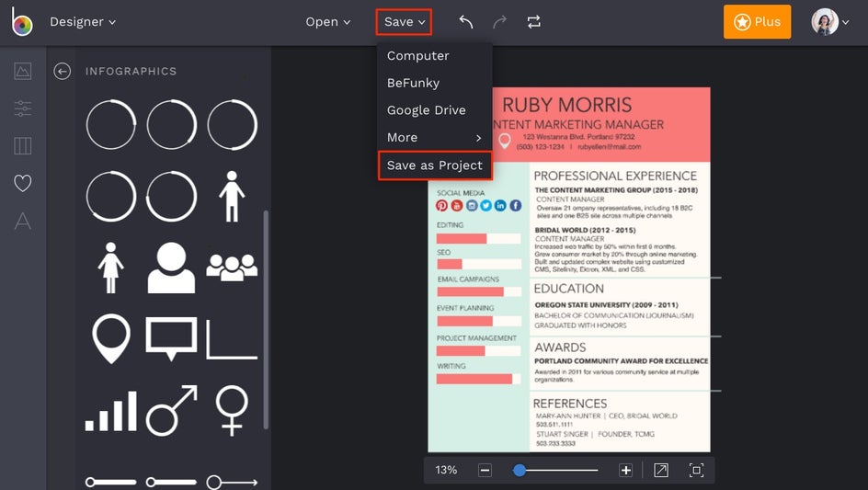Click the fit to screen icon
Image resolution: width=868 pixels, height=490 pixels.
[696, 470]
